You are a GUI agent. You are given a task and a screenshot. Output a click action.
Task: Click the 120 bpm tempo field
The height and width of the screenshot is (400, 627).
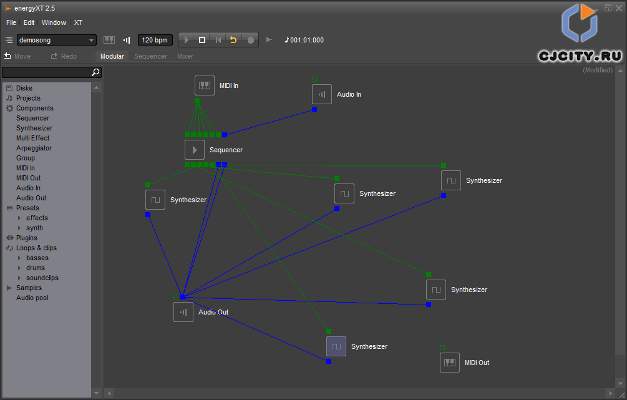click(x=155, y=40)
